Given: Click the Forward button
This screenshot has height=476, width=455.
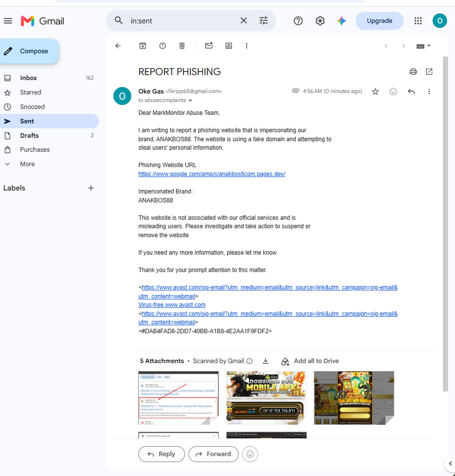Looking at the screenshot, I should (213, 454).
